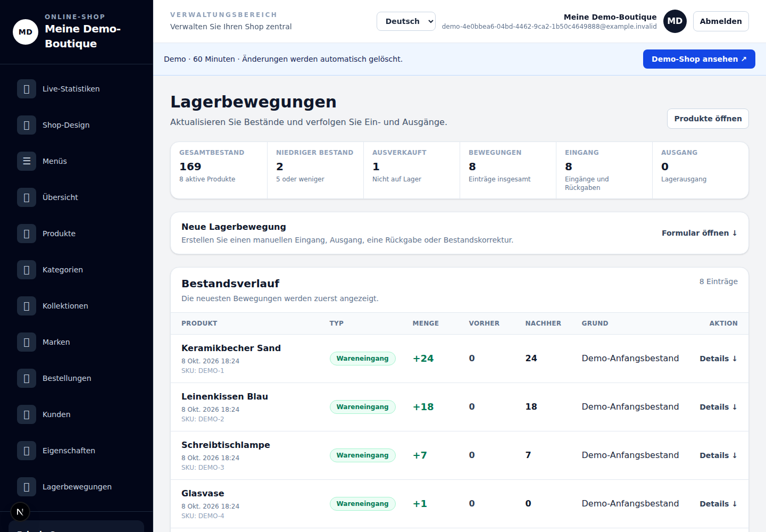Open the Deutsch language dropdown

point(406,21)
